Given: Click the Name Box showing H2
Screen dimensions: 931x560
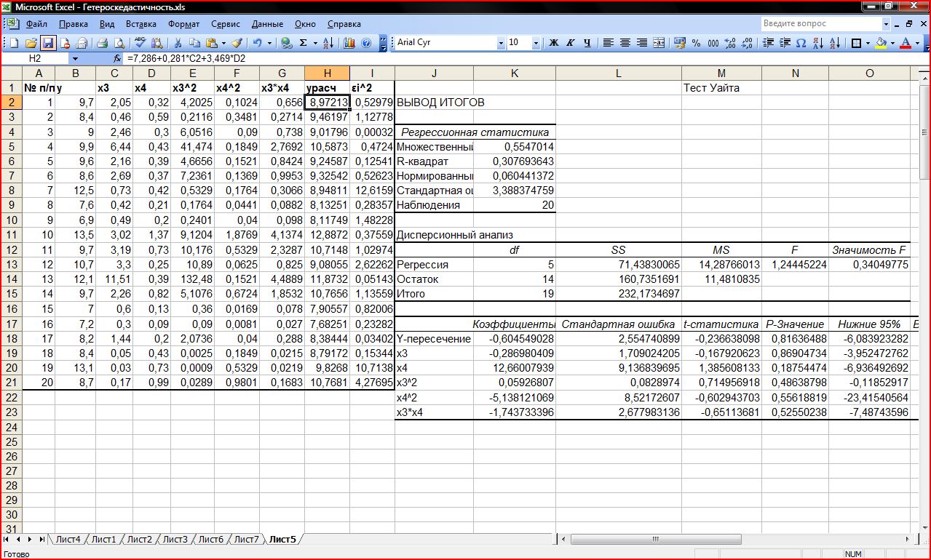Looking at the screenshot, I should point(35,57).
